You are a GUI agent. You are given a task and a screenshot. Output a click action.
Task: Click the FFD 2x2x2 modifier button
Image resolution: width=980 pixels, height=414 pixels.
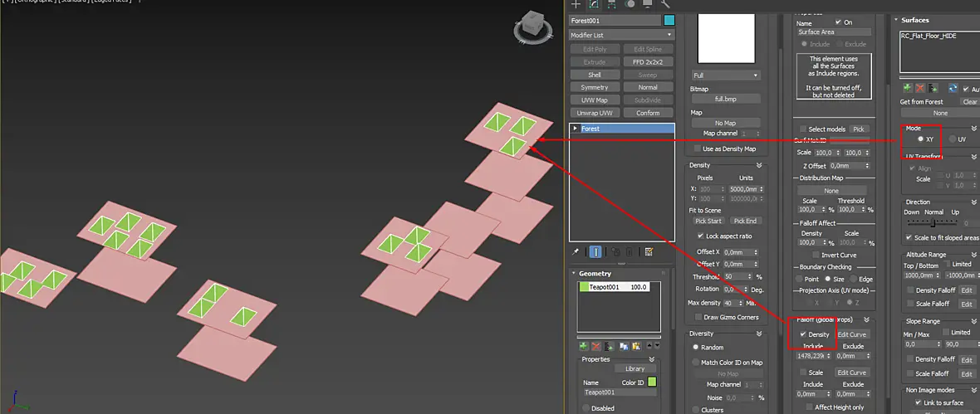pos(648,62)
